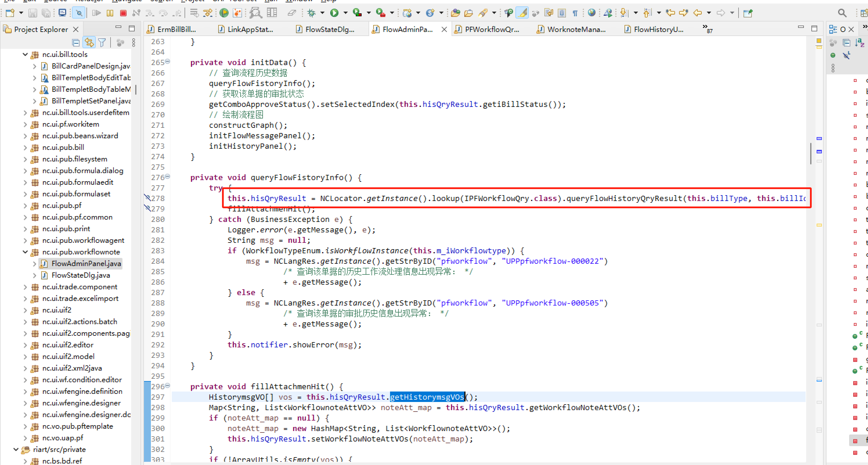
Task: Collapse the nc.ui.bill.tools package
Action: pyautogui.click(x=25, y=54)
